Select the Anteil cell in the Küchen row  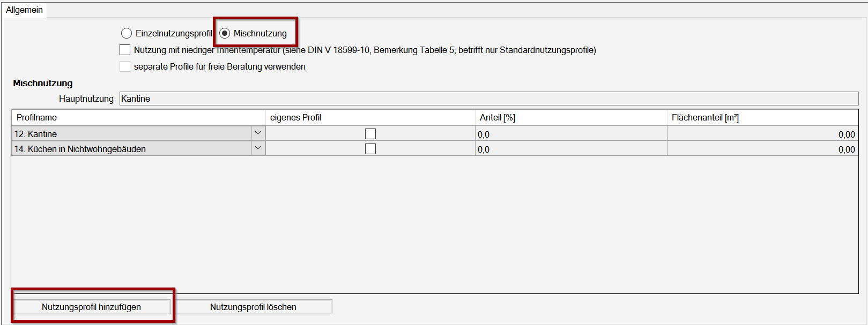click(570, 149)
